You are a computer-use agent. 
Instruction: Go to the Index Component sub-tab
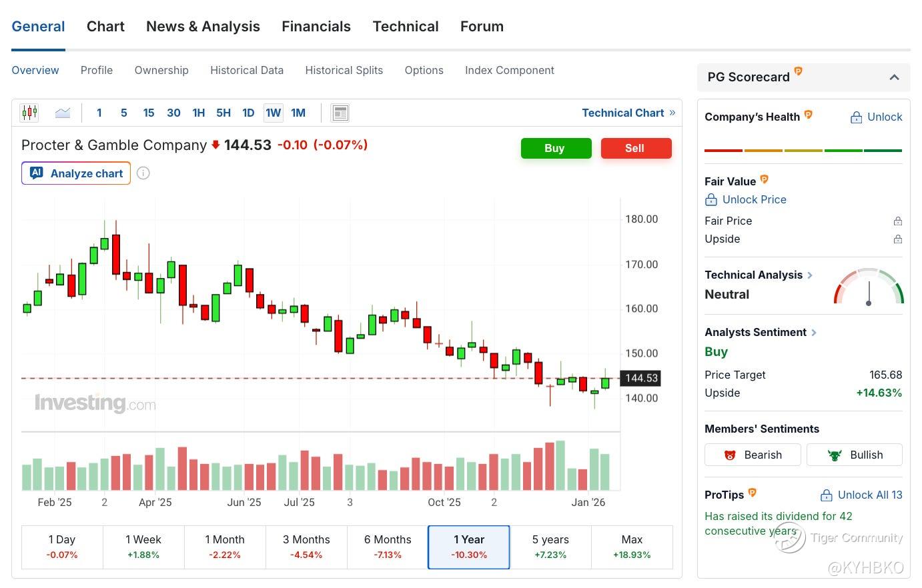click(510, 70)
